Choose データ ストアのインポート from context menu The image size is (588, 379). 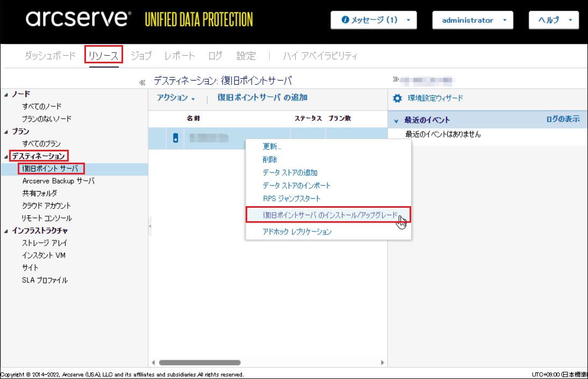[x=297, y=185]
